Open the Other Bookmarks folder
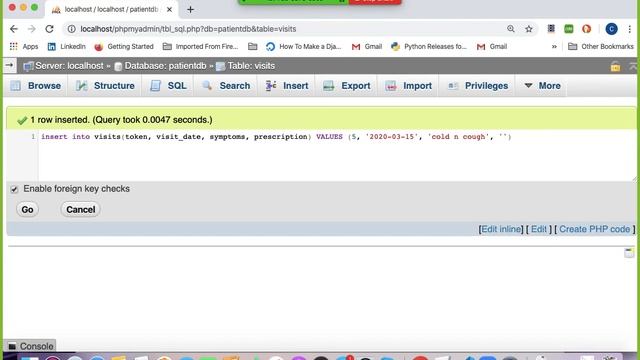This screenshot has width=640, height=360. [x=601, y=47]
